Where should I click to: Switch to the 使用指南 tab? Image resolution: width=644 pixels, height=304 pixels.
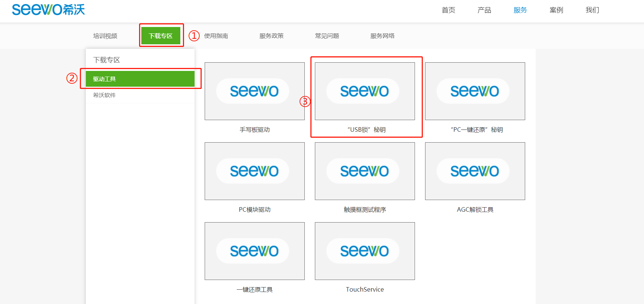216,36
